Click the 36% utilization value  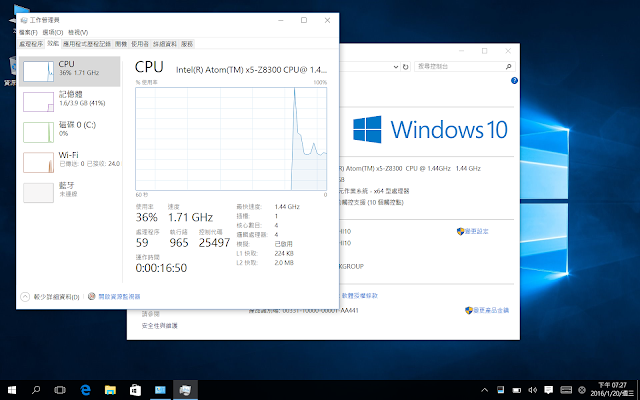coord(147,217)
